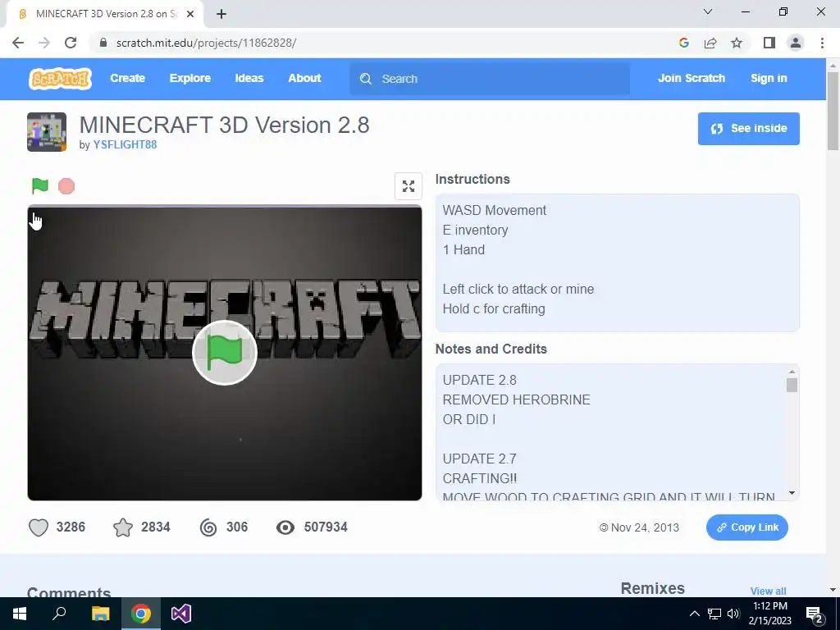
Task: Go back in browser history
Action: click(18, 43)
